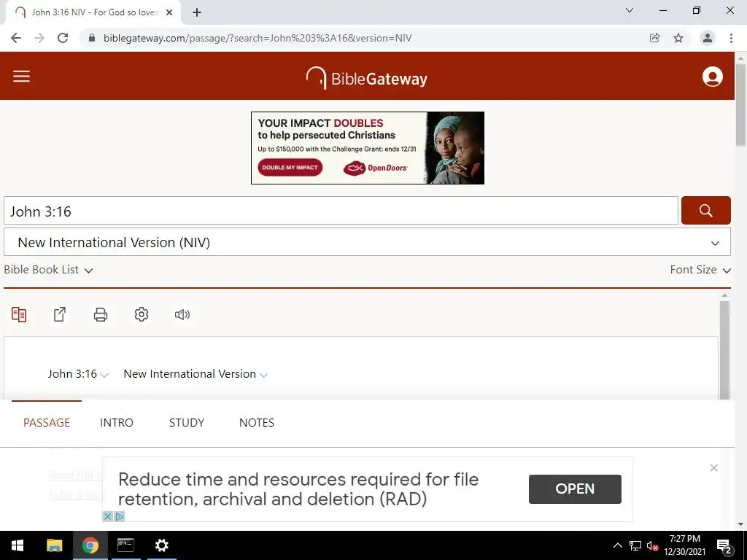Open the tab search chevron in Chrome

(630, 10)
